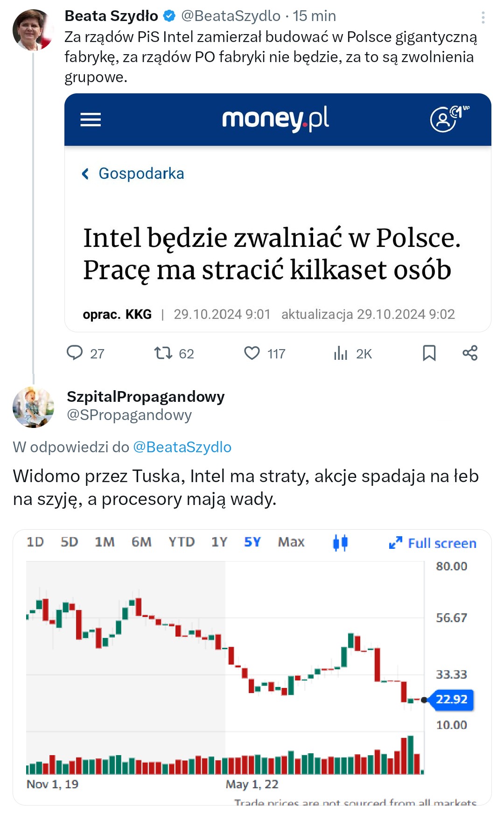Image resolution: width=504 pixels, height=820 pixels.
Task: Open tweet view analytics icon
Action: click(341, 353)
